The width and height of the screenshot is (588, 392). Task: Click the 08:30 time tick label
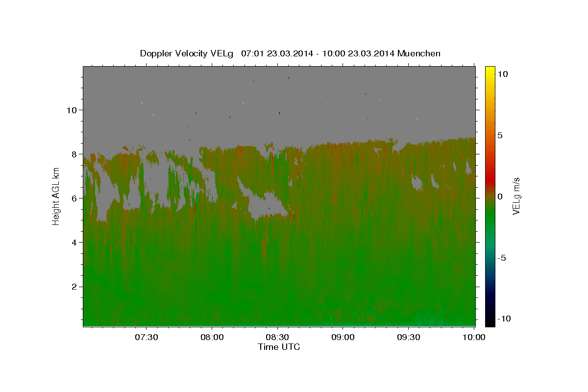click(277, 337)
